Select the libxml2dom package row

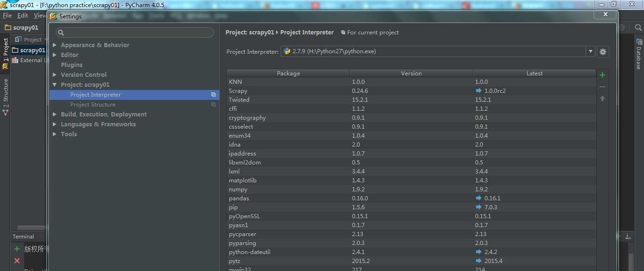pyautogui.click(x=411, y=162)
